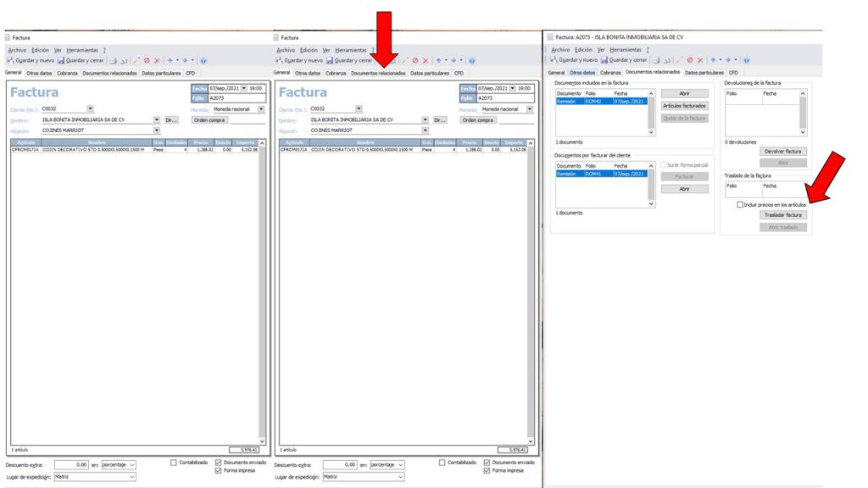Open 'COJINES MARRIOT' almacén dropdown in leftmost window
The height and width of the screenshot is (488, 868).
[157, 130]
